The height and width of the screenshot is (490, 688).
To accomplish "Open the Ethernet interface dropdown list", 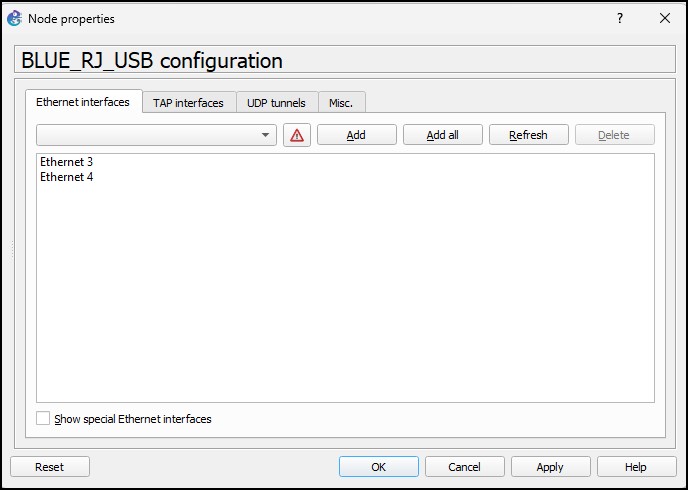I will (x=265, y=135).
